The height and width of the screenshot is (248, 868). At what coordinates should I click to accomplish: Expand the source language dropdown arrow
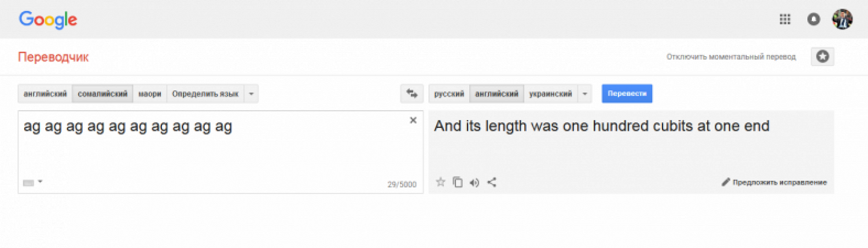point(251,94)
